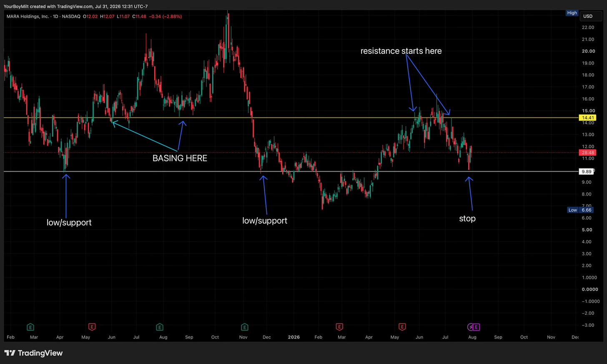
Task: Open the red earnings marker for May 2026
Action: [x=402, y=327]
